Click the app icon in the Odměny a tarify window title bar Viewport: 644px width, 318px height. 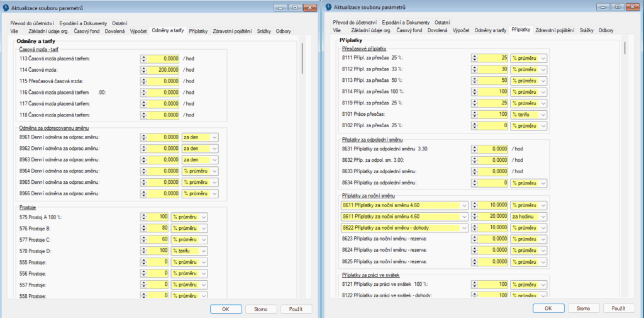click(6, 7)
